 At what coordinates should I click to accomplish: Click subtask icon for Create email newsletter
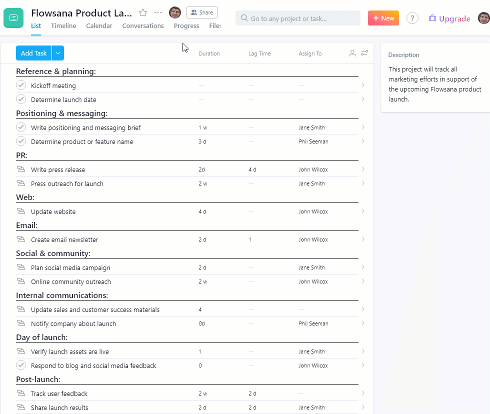pos(21,239)
